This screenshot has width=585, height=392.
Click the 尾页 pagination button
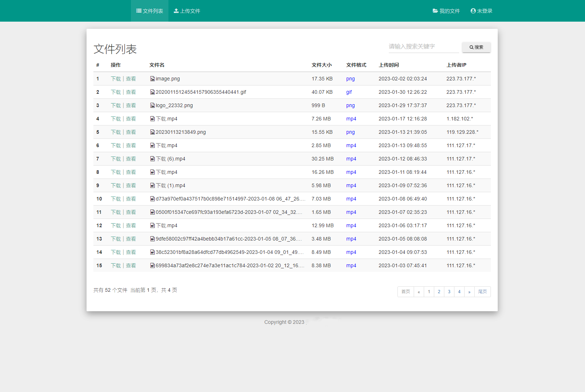(483, 292)
